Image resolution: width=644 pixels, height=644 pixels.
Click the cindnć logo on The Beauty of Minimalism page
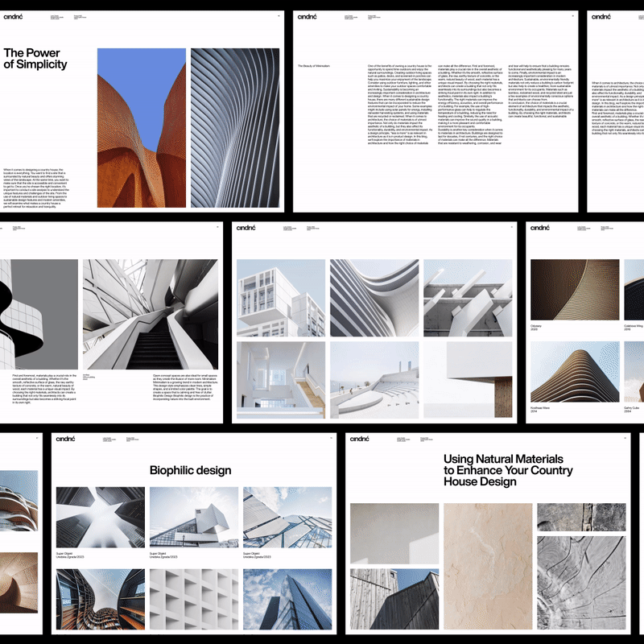pos(308,16)
